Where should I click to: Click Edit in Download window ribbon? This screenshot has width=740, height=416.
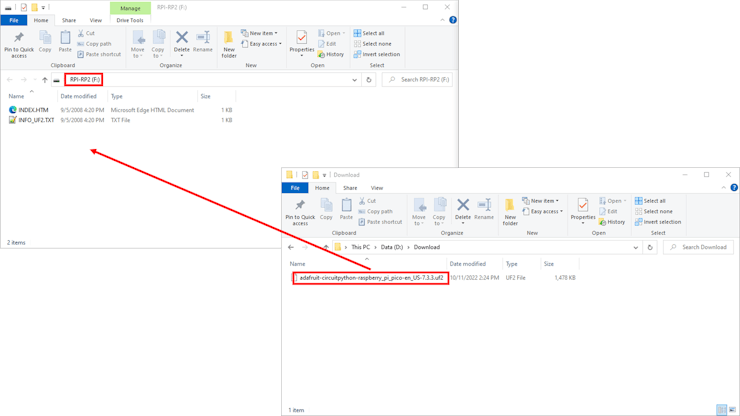pyautogui.click(x=608, y=211)
